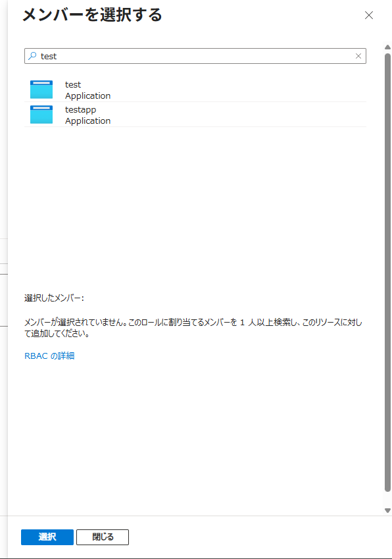Screen dimensions: 392x559
Task: Focus the member search field
Action: coord(195,56)
